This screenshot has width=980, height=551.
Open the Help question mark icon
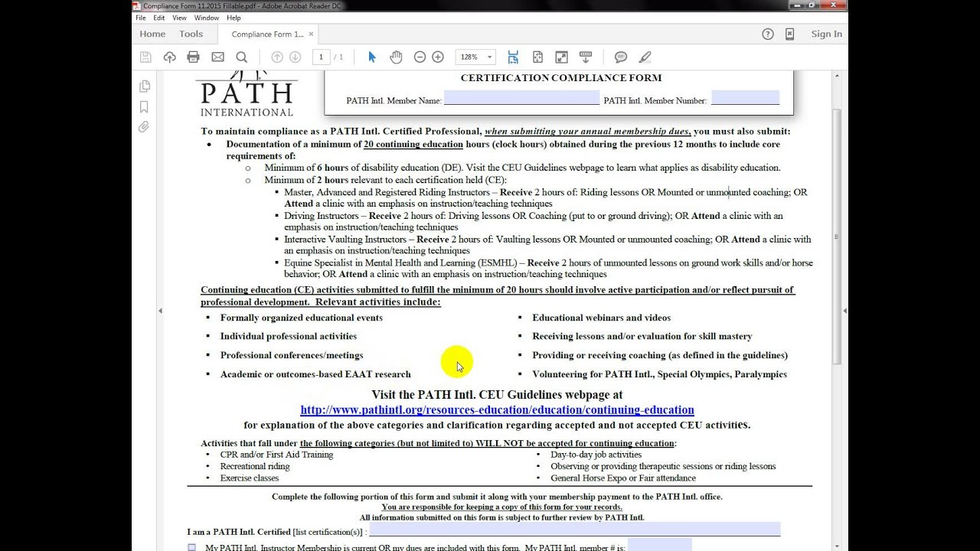(x=768, y=34)
